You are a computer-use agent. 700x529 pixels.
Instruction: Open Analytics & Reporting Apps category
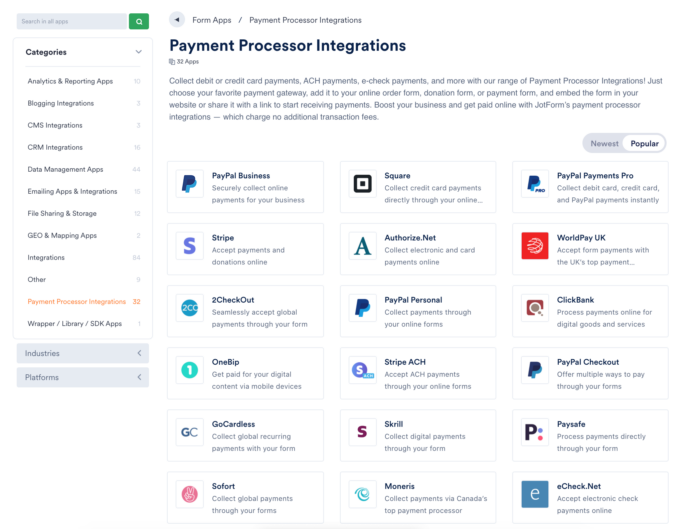[70, 81]
